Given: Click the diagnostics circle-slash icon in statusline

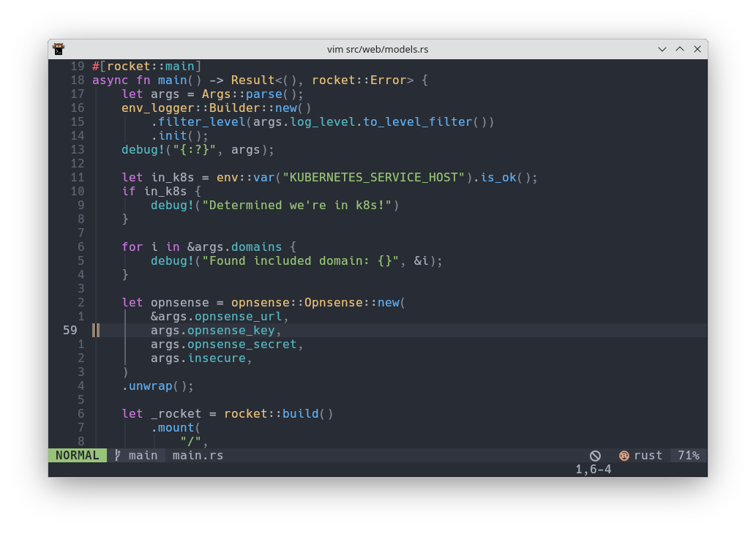Looking at the screenshot, I should tap(595, 456).
